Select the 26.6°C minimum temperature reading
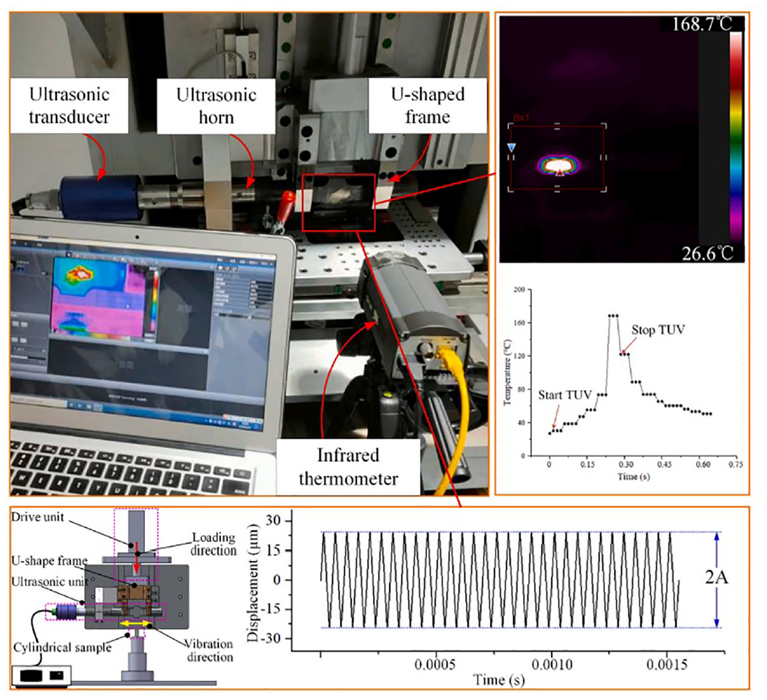The height and width of the screenshot is (700, 767). pos(707,253)
